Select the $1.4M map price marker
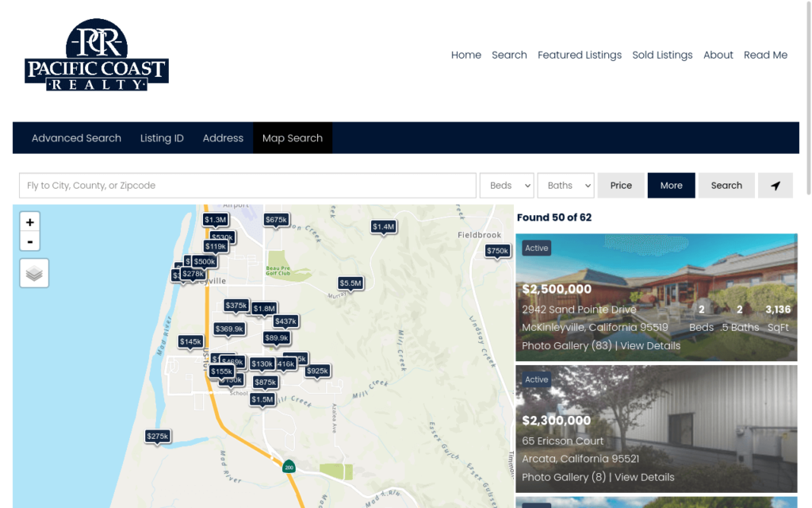 pyautogui.click(x=384, y=226)
